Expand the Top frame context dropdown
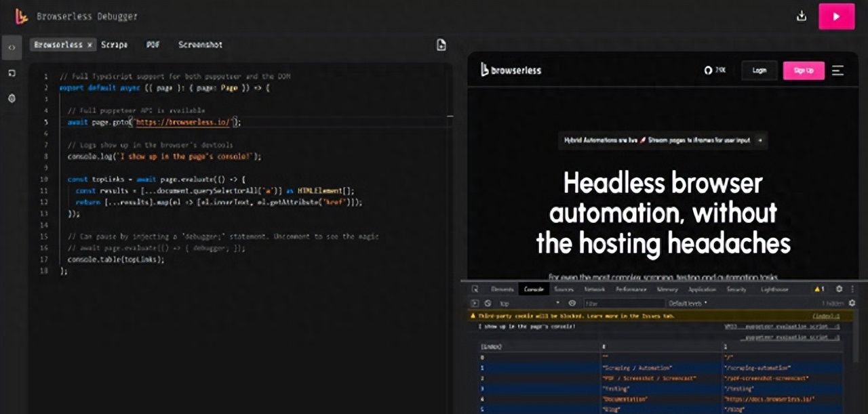 tap(506, 303)
